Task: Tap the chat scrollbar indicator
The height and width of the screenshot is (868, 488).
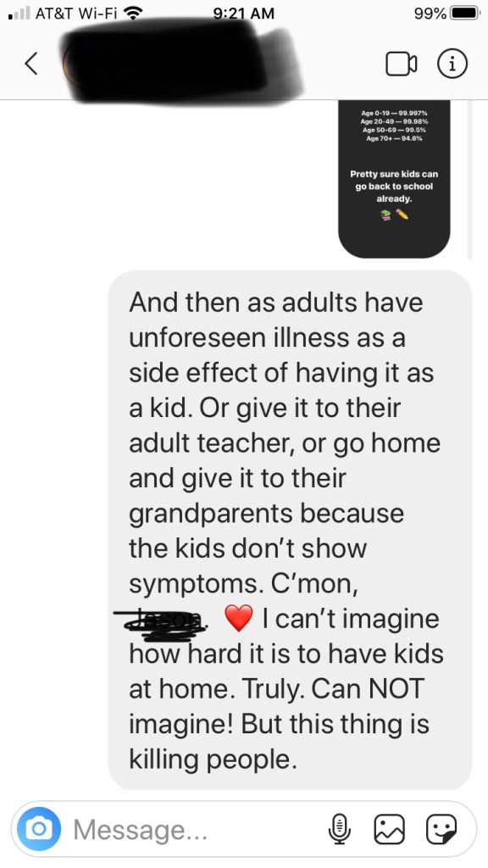Action: (469, 180)
